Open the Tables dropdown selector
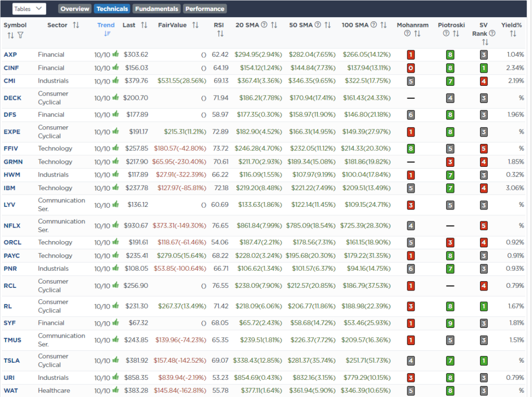Image resolution: width=532 pixels, height=397 pixels. [x=29, y=8]
